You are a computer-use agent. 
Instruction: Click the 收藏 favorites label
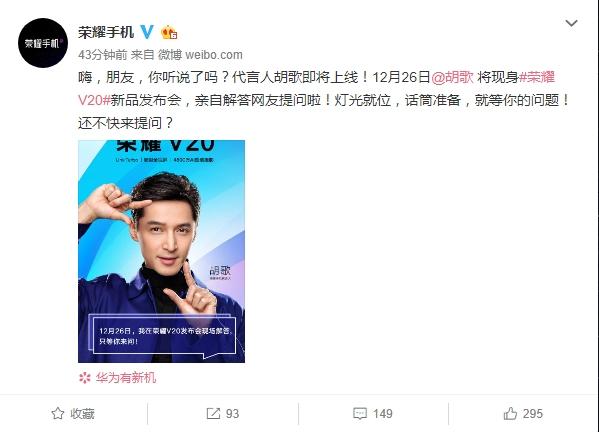82,414
